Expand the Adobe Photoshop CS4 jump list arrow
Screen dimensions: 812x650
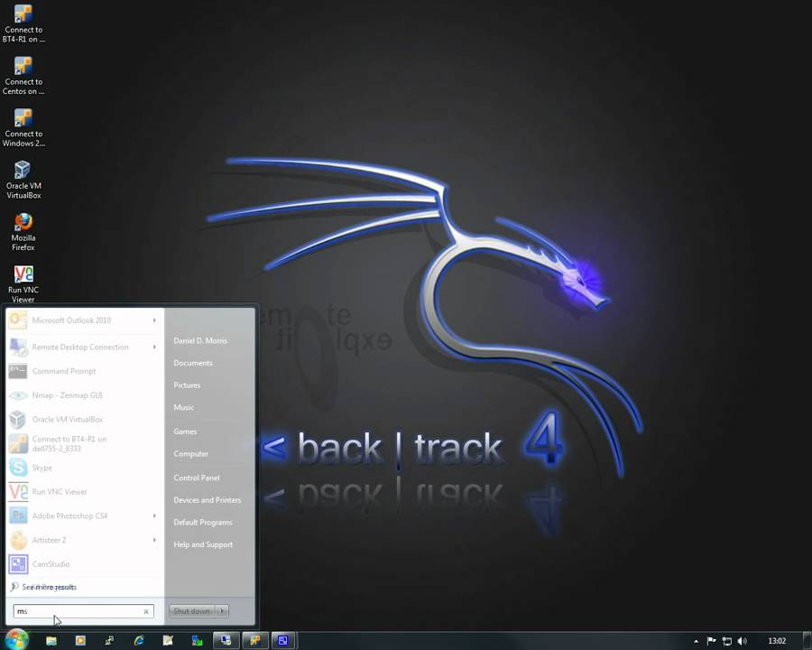click(154, 515)
